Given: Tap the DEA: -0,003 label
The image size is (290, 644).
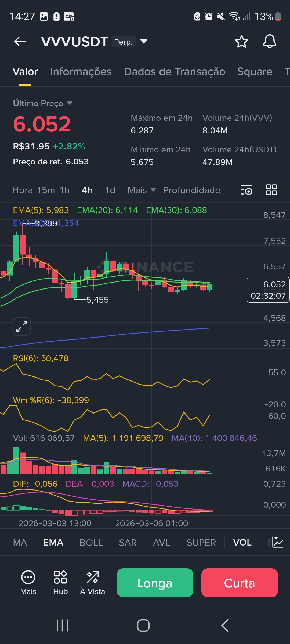Looking at the screenshot, I should tap(90, 484).
